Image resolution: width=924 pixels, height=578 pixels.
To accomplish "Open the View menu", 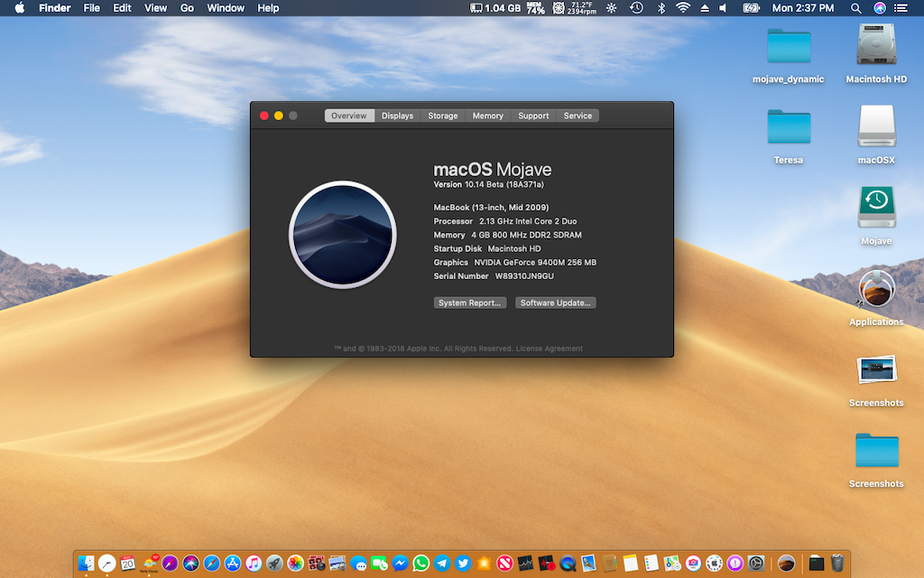I will (155, 7).
